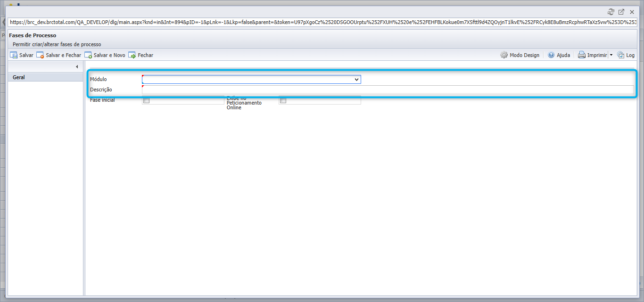Enable the Exibe no Peticionamento Online checkbox
Image resolution: width=644 pixels, height=302 pixels.
pyautogui.click(x=283, y=100)
